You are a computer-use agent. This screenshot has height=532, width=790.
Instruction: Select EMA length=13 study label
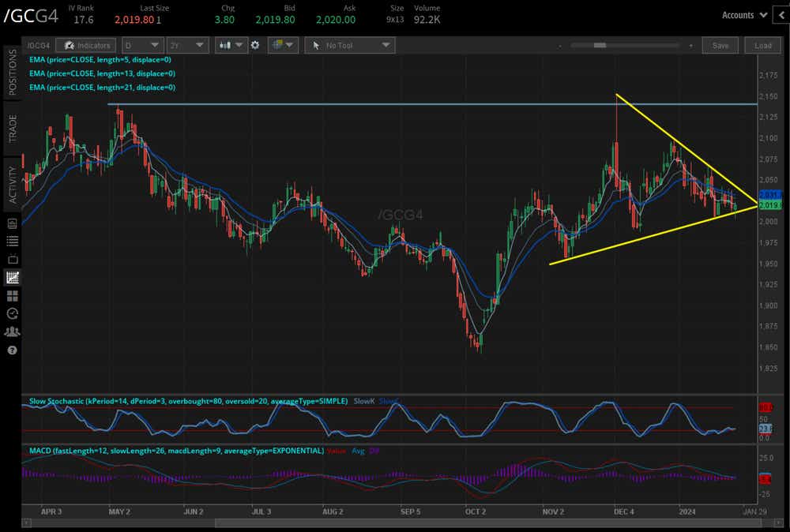coord(102,73)
